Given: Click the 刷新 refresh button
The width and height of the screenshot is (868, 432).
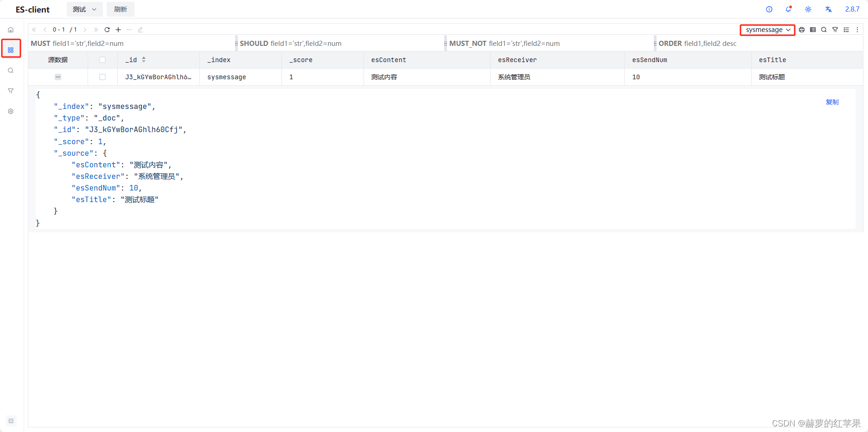Looking at the screenshot, I should 121,9.
